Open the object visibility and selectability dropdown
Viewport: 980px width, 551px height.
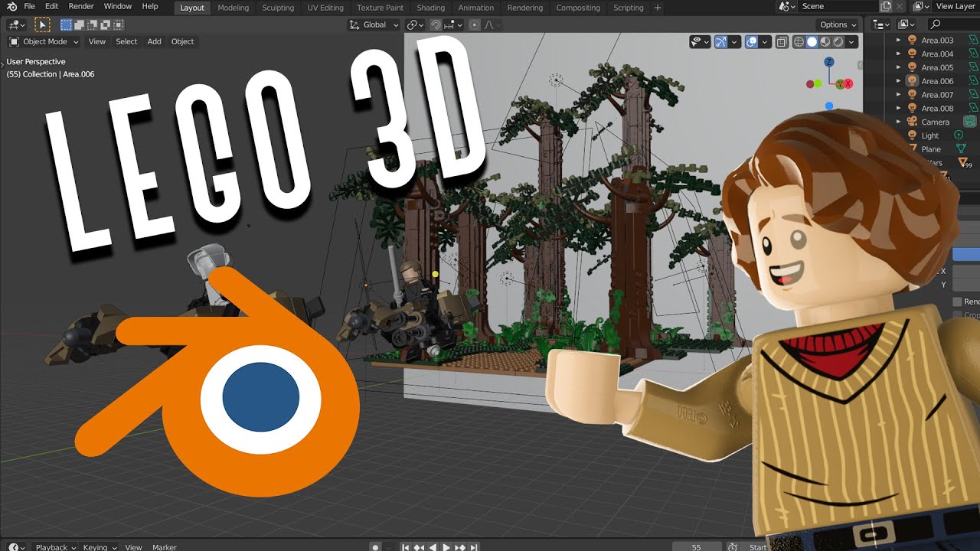click(x=699, y=42)
